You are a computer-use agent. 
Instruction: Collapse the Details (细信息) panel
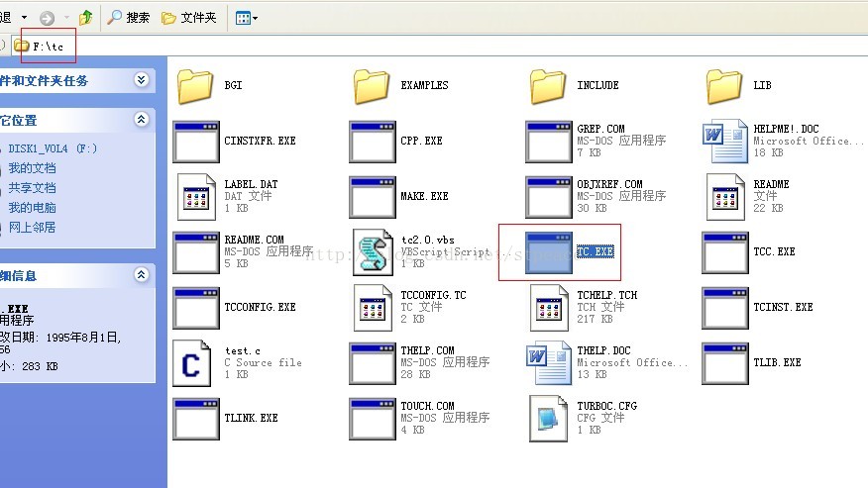pos(141,275)
